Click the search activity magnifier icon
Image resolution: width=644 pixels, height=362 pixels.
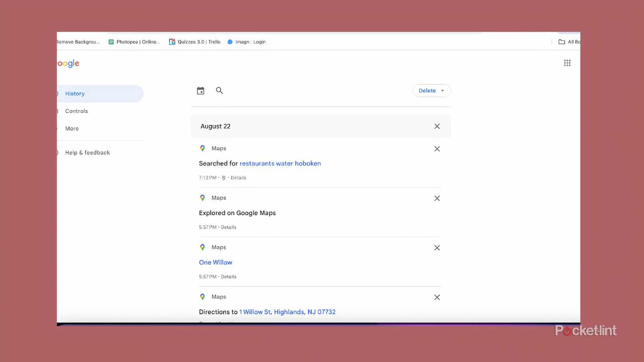tap(219, 91)
